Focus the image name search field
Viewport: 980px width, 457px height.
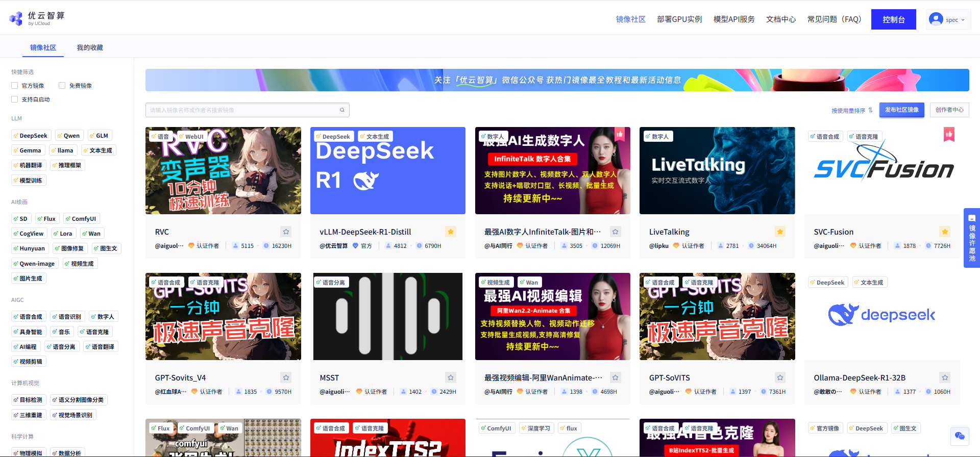[x=248, y=110]
